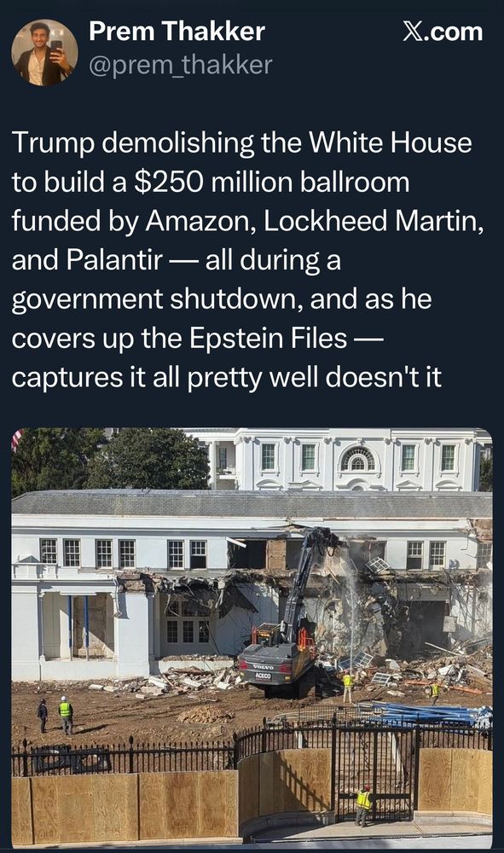Open the @prem_thakker handle
Viewport: 504px width, 853px height.
tap(180, 66)
